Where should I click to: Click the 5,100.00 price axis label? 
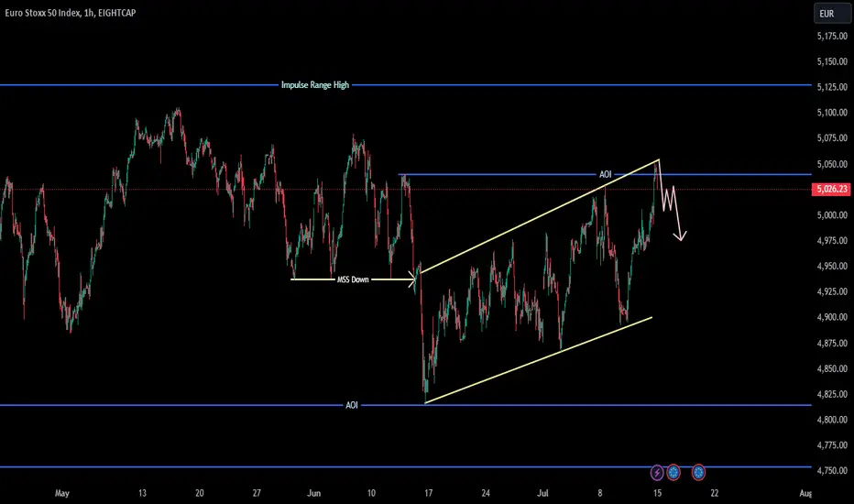point(832,113)
